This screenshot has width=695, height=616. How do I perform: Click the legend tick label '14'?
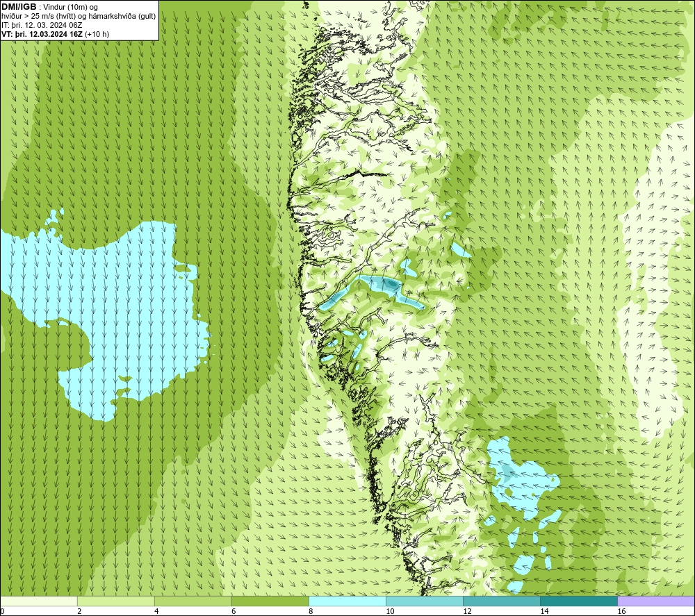pos(544,612)
